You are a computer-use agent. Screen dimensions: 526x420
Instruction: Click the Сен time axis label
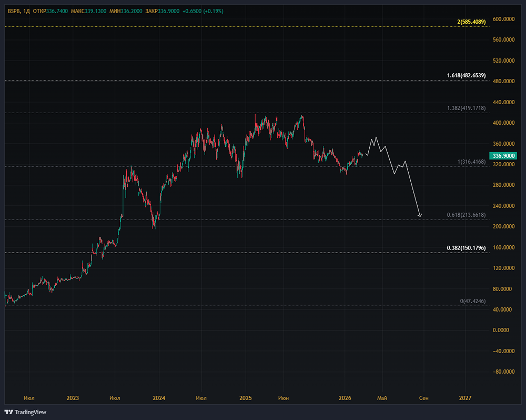click(x=423, y=398)
